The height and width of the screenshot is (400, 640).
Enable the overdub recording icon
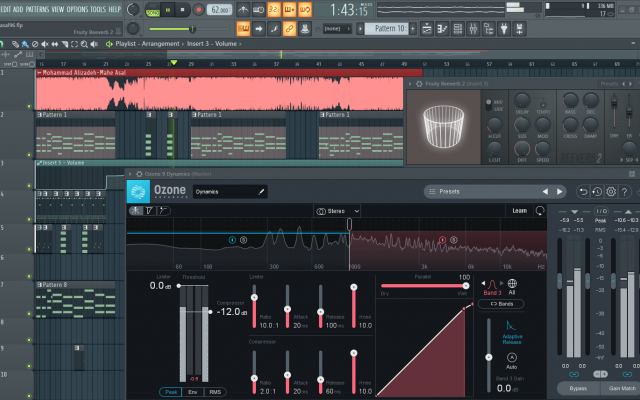(289, 9)
